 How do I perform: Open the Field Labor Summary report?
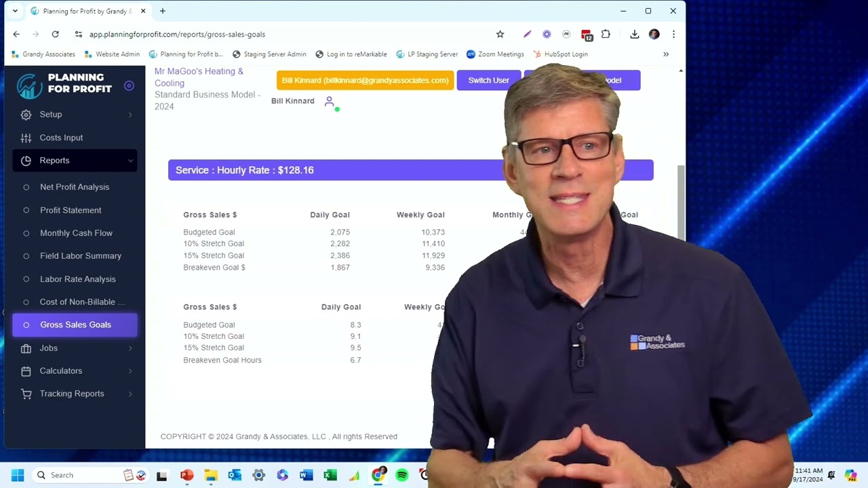click(80, 256)
